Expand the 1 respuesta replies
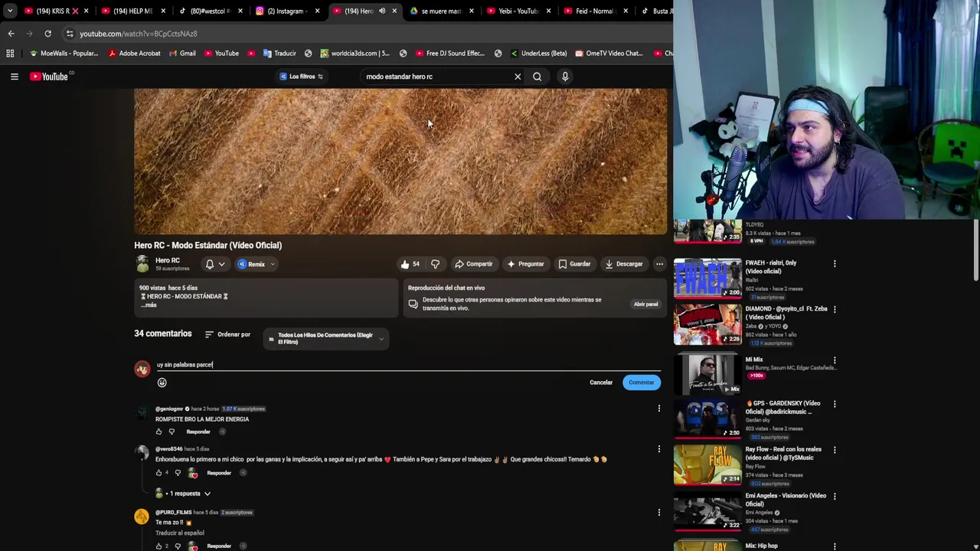The image size is (980, 551). coord(184,494)
